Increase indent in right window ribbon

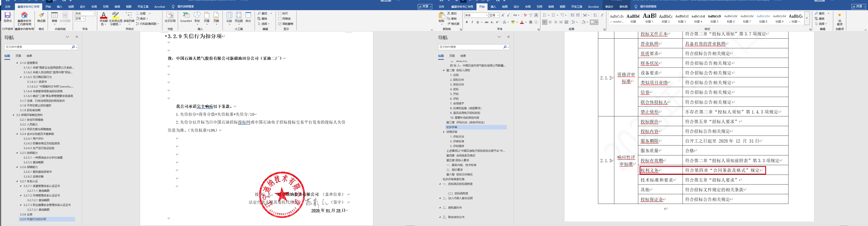[x=578, y=15]
